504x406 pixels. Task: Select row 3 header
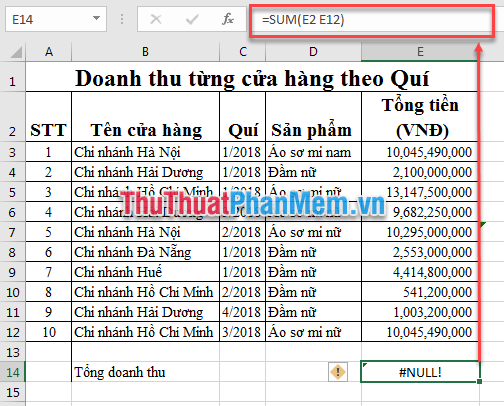13,152
